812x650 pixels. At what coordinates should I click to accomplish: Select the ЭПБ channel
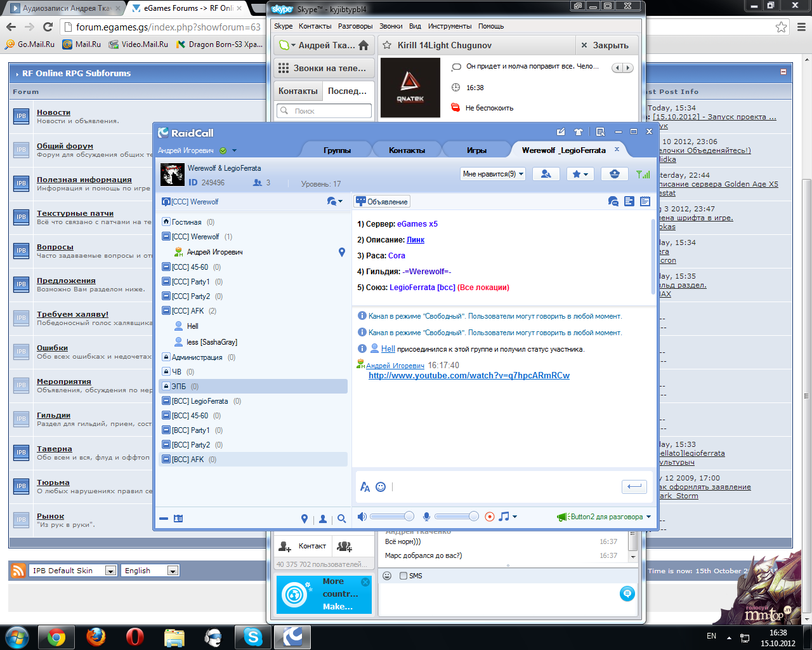tap(253, 387)
